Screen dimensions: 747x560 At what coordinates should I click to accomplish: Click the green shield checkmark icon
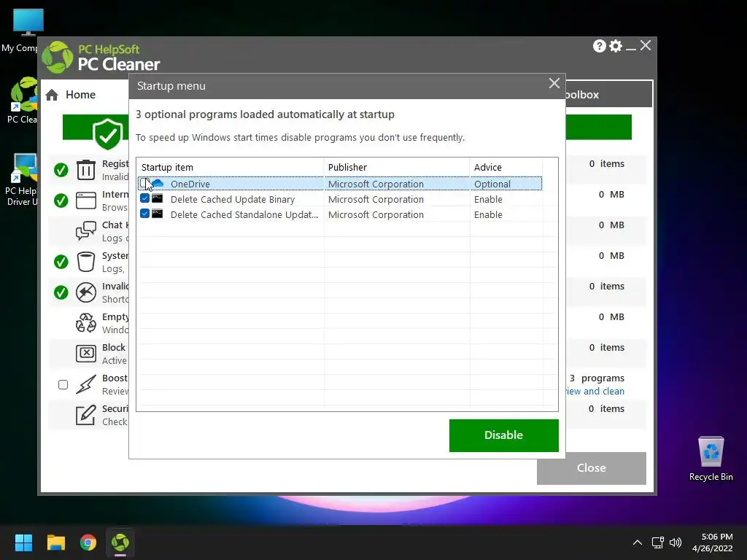click(108, 134)
